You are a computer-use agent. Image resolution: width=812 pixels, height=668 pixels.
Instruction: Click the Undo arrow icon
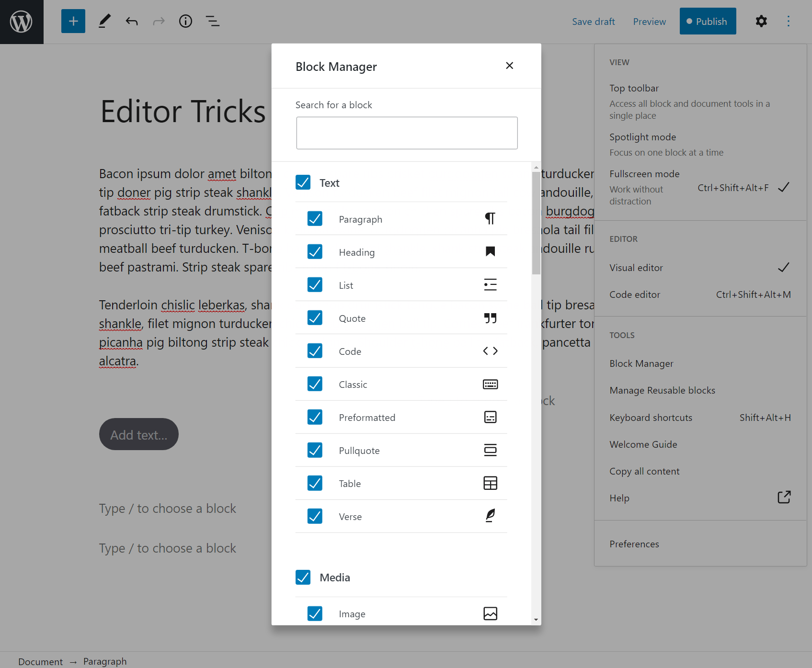click(x=131, y=21)
